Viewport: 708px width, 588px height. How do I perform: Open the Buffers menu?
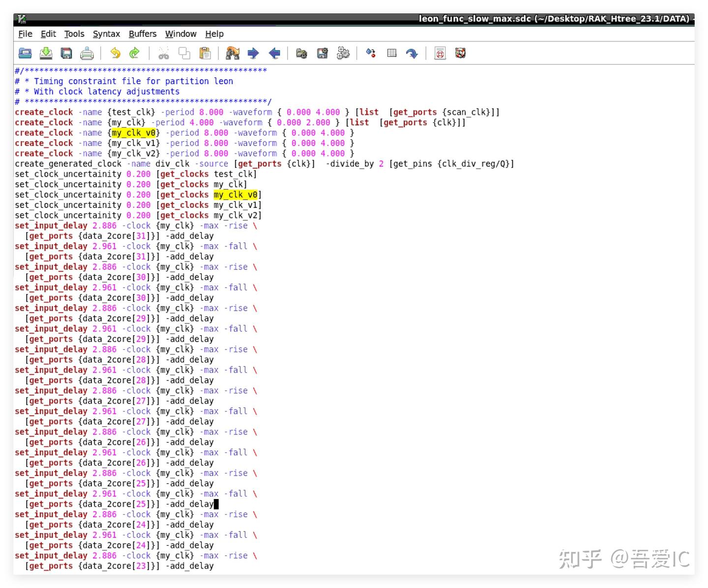[142, 33]
